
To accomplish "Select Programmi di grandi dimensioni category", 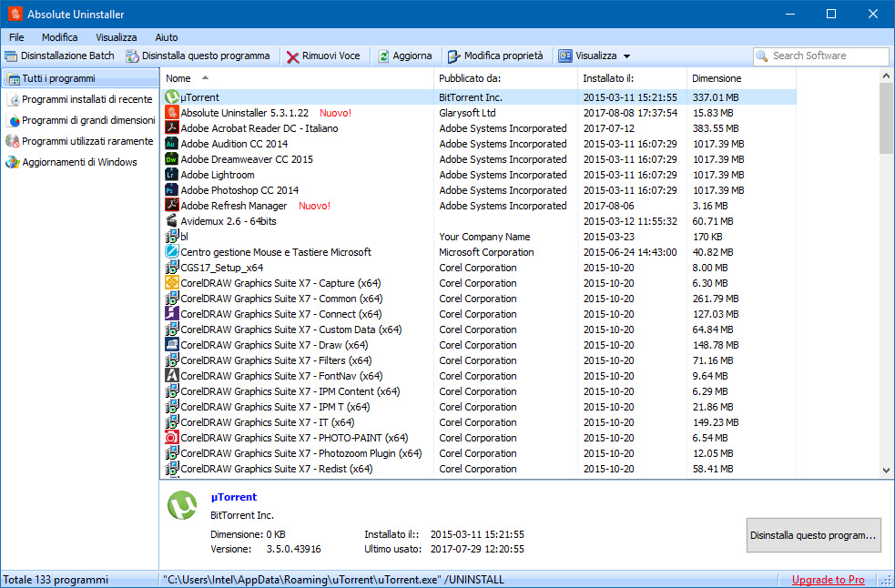I will click(x=87, y=120).
